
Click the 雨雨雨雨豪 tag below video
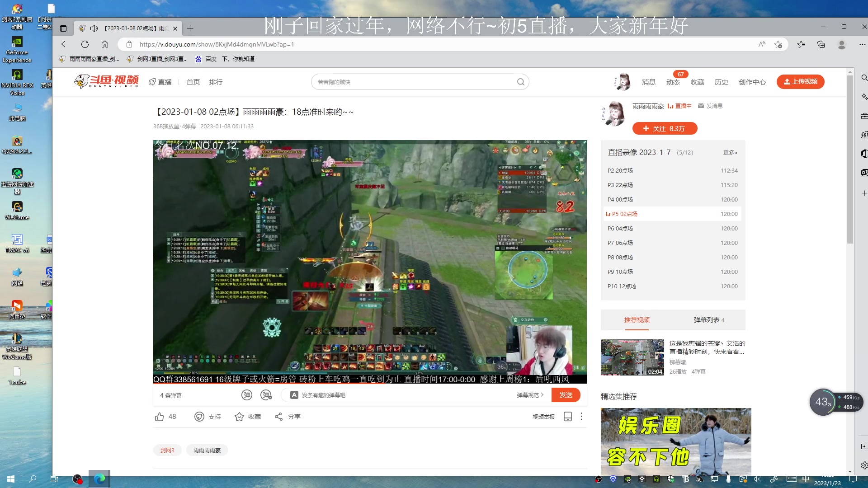tap(207, 450)
